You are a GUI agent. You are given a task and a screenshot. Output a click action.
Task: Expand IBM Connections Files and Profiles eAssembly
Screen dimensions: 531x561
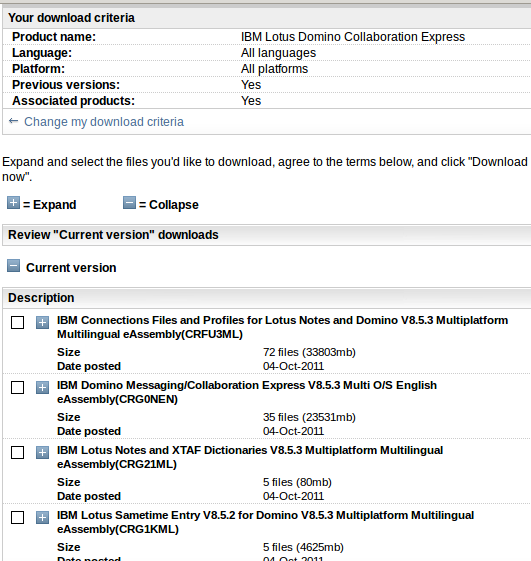[x=42, y=322]
